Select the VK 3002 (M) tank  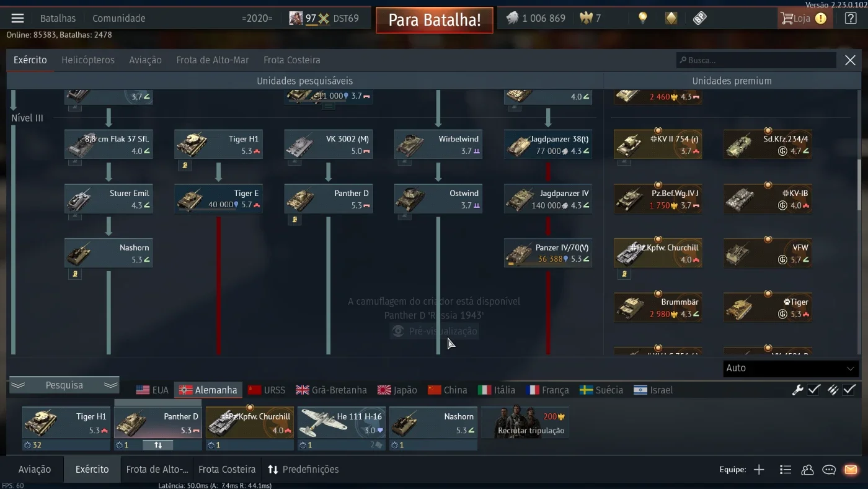point(329,145)
